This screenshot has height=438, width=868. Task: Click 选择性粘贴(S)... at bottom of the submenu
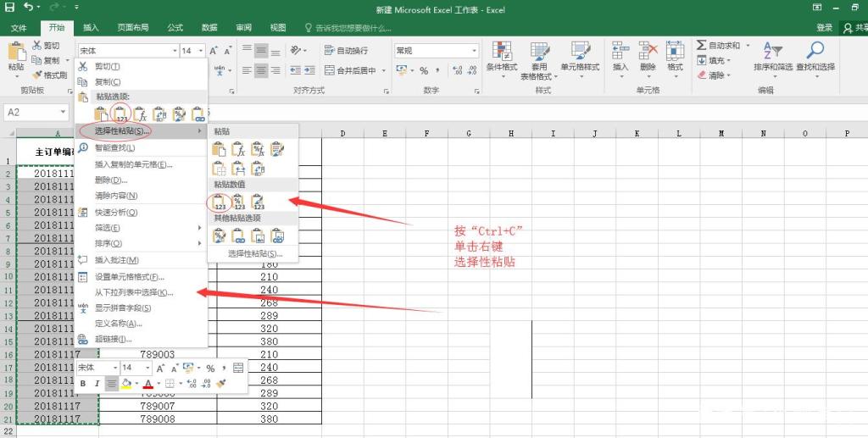pyautogui.click(x=255, y=254)
